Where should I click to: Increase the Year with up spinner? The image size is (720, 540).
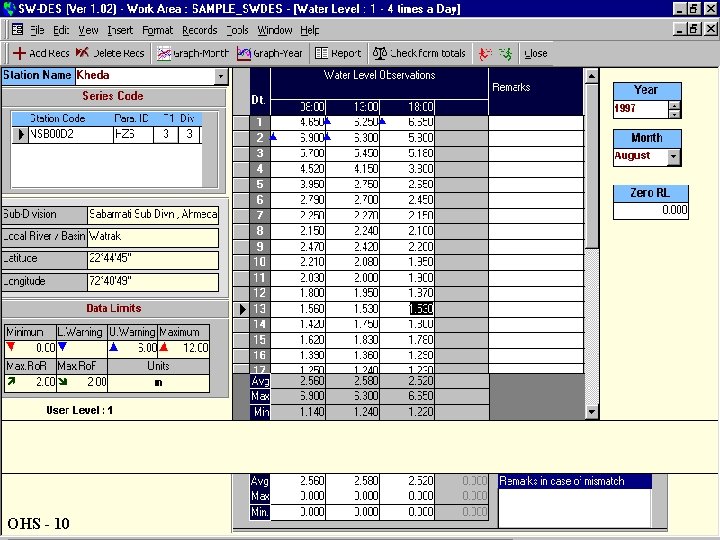(x=674, y=106)
